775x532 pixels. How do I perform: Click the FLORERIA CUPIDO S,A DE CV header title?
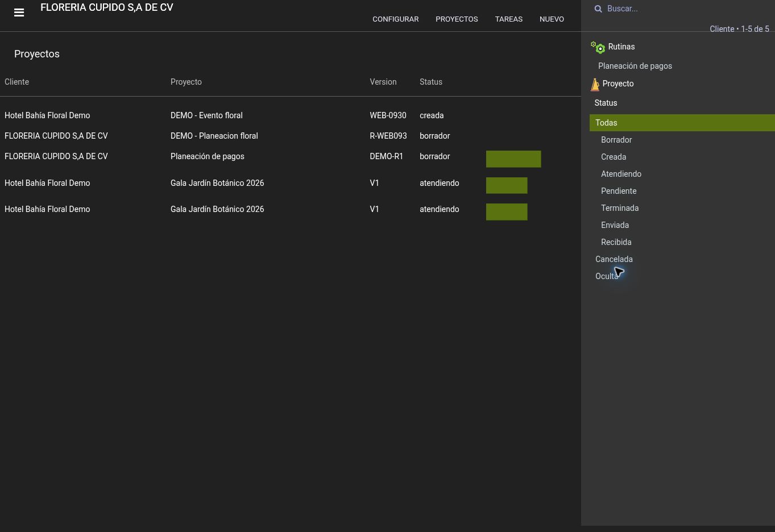coord(107,7)
